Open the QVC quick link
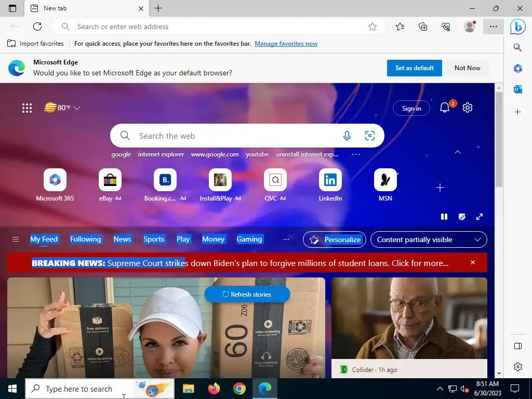Viewport: 532px width, 399px height. tap(275, 185)
